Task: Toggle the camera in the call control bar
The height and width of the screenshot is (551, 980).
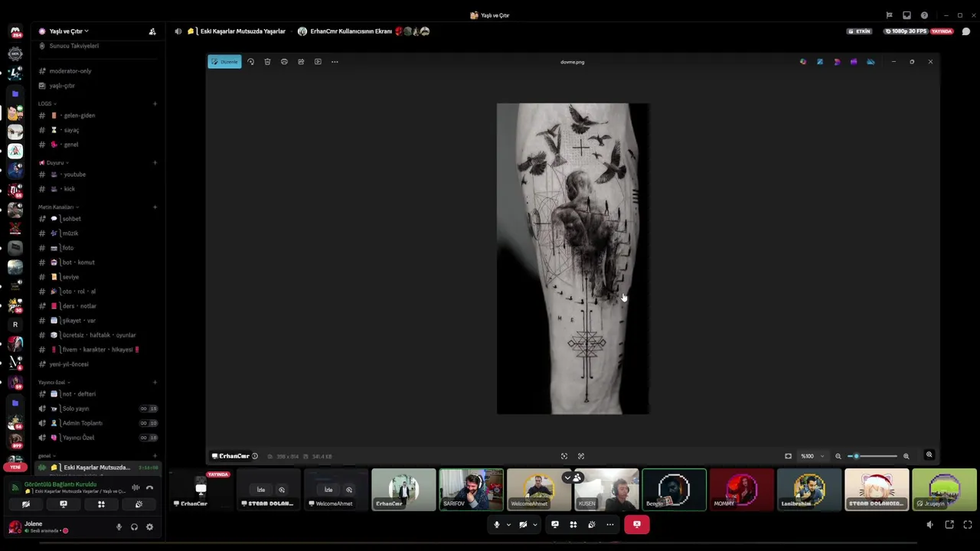Action: click(x=523, y=524)
